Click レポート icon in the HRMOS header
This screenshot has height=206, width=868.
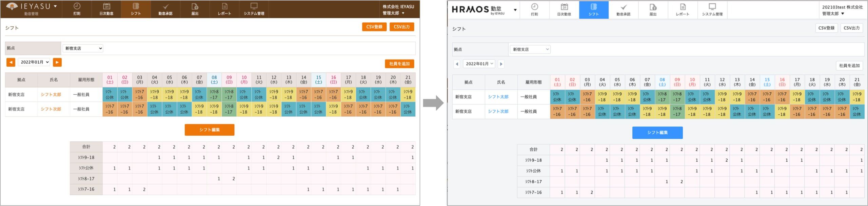pos(683,7)
